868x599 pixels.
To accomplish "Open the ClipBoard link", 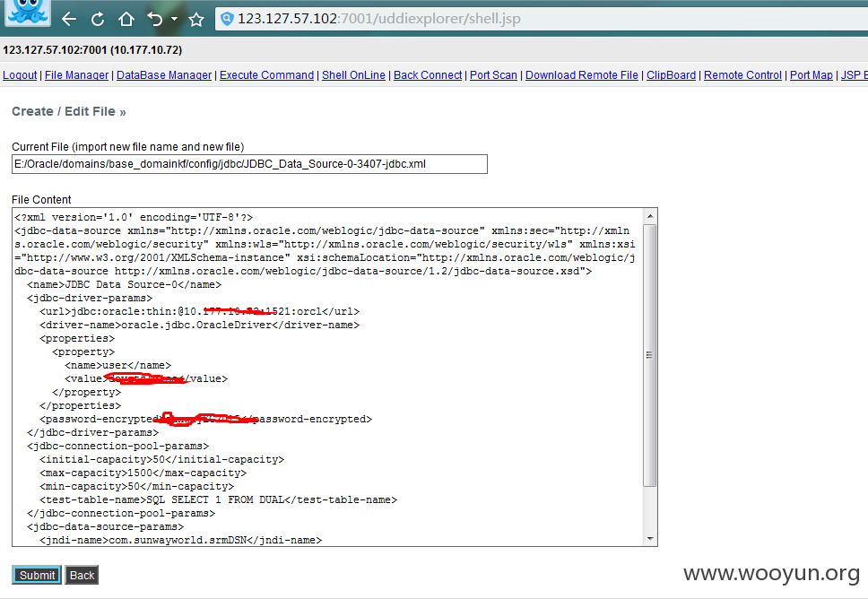I will (x=671, y=75).
